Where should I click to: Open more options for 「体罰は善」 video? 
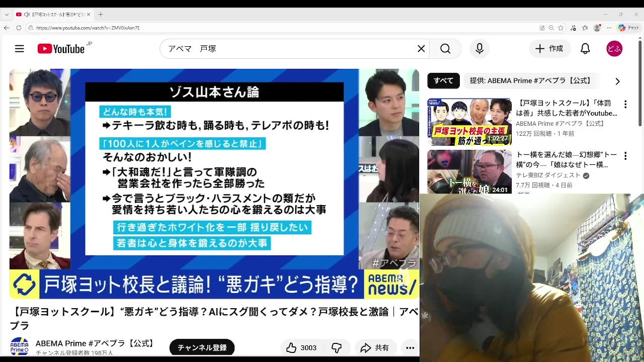[625, 105]
